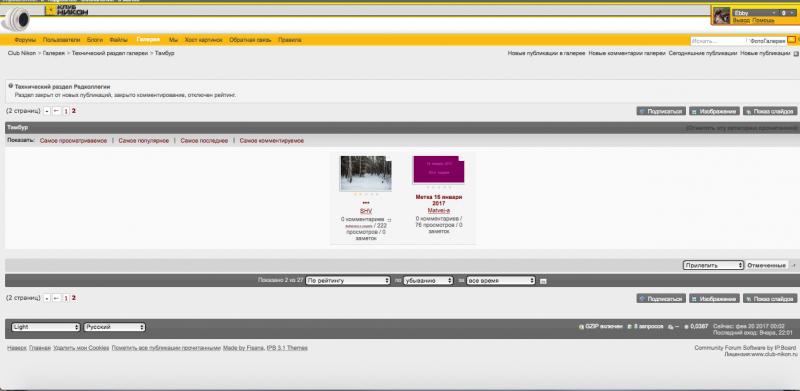Image resolution: width=800 pixels, height=391 pixels.
Task: Click the bottom pagination previous arrow
Action: point(56,298)
